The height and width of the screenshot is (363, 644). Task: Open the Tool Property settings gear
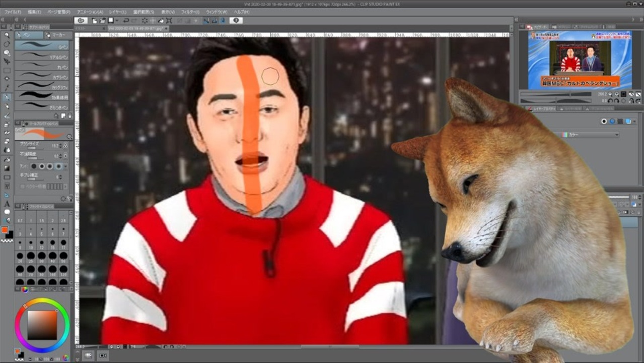click(x=63, y=198)
